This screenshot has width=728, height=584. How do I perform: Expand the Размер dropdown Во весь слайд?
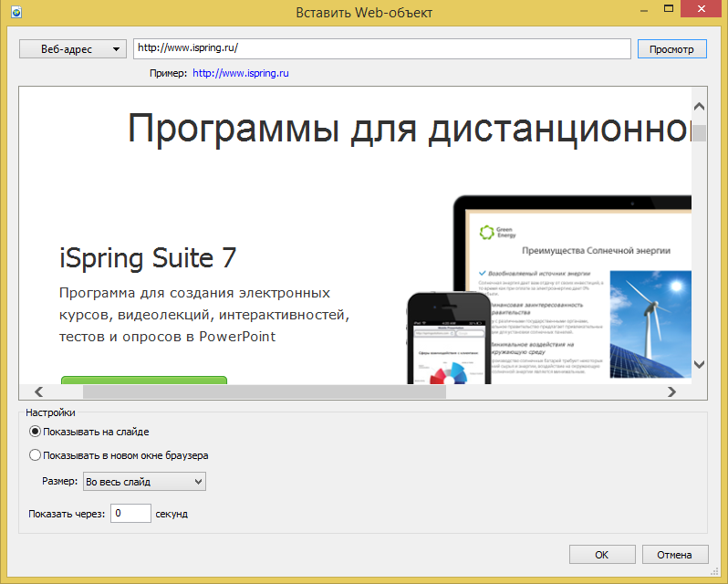(144, 482)
